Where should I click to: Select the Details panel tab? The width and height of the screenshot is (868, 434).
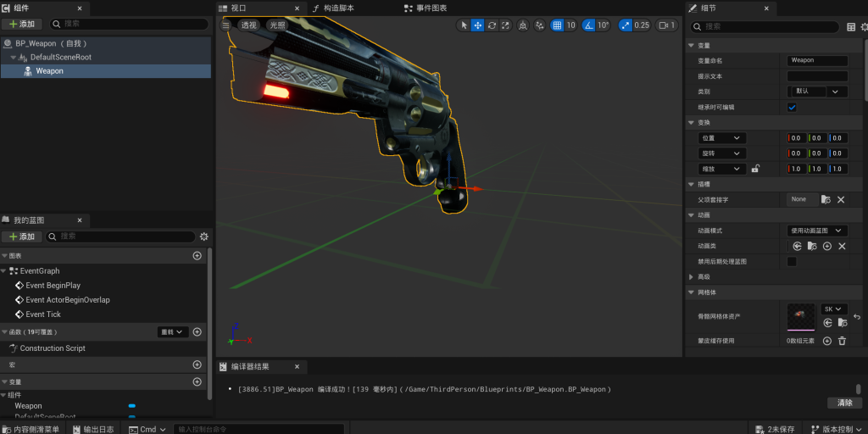(731, 8)
